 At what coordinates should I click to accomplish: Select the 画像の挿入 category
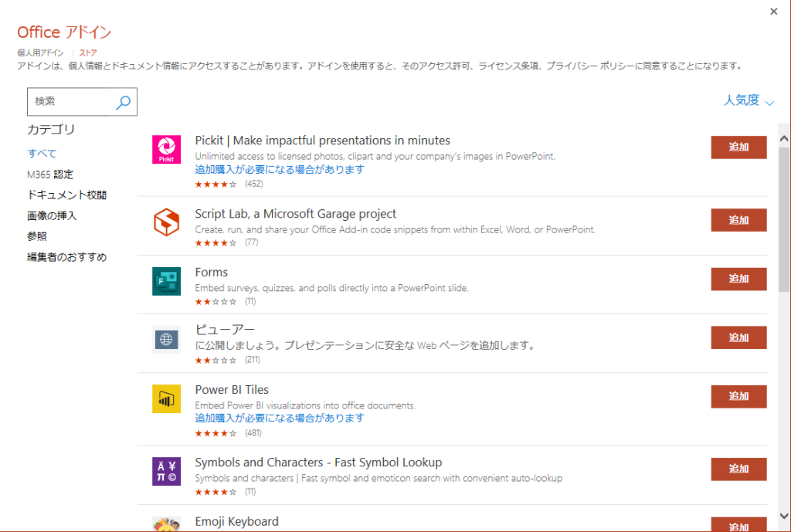tap(53, 215)
